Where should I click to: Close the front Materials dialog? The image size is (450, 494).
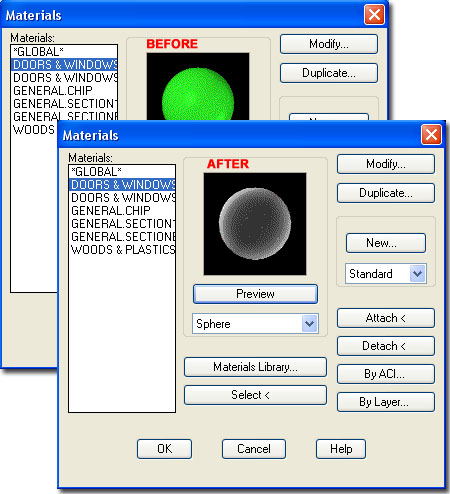(431, 135)
